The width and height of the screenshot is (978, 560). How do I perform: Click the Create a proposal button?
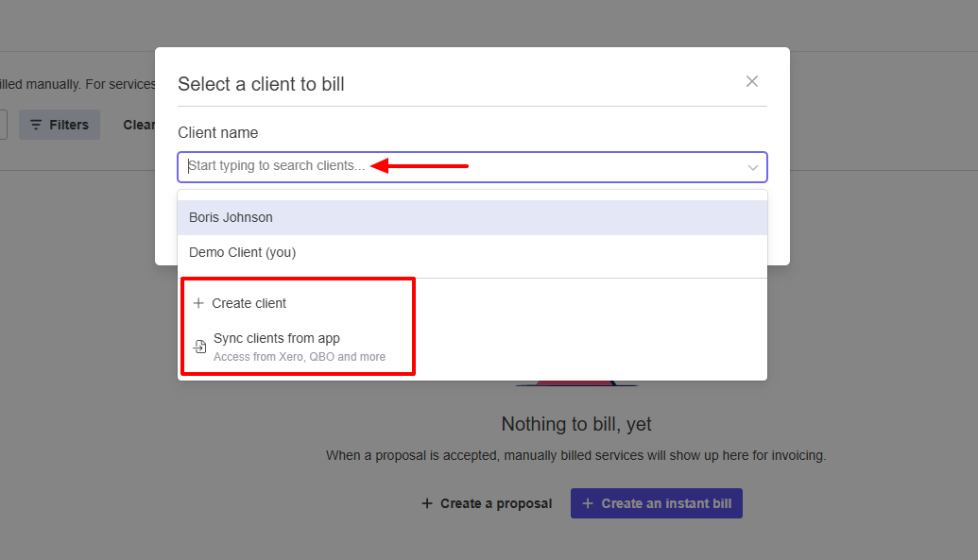(486, 502)
